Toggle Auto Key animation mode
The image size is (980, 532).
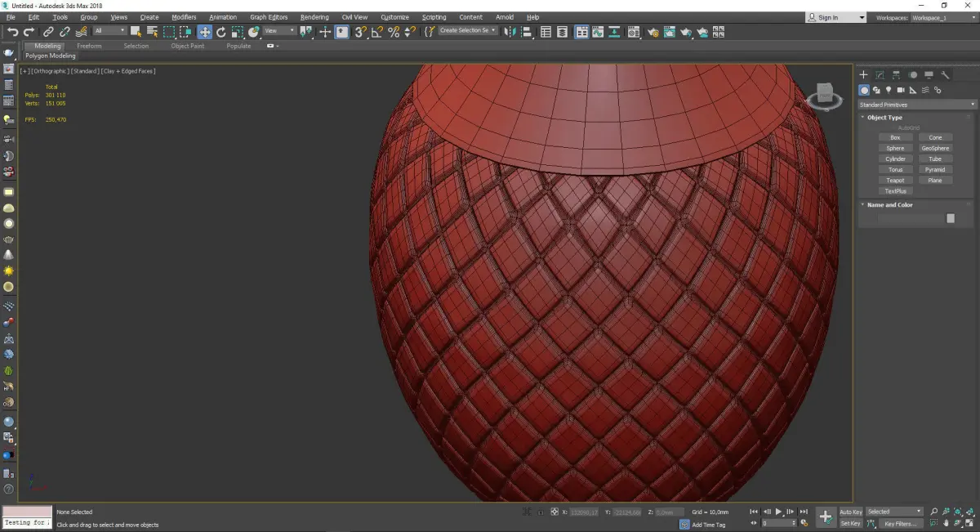point(850,512)
